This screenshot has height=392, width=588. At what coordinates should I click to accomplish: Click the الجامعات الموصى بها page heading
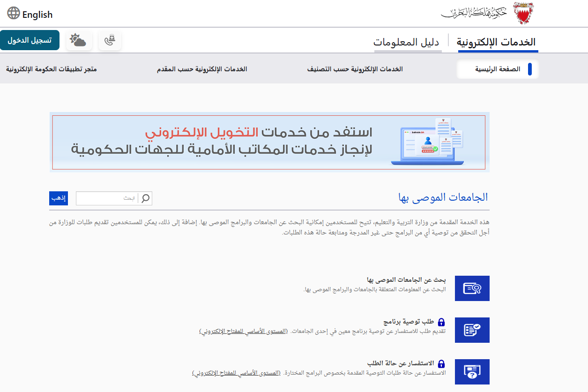[x=443, y=197]
